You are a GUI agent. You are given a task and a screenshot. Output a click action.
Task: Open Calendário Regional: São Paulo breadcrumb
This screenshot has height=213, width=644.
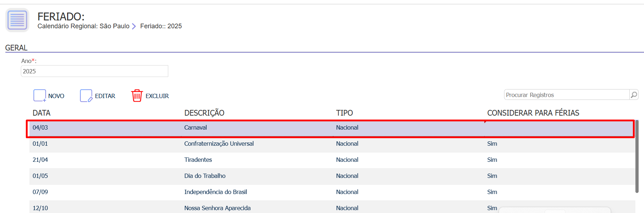pos(83,26)
